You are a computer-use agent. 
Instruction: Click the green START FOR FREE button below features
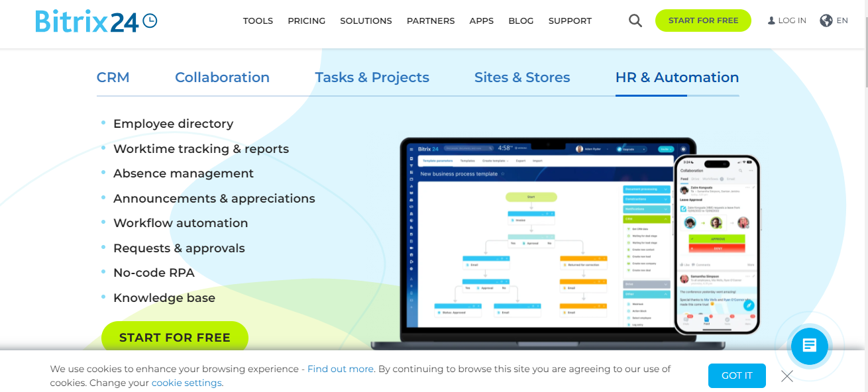click(174, 337)
